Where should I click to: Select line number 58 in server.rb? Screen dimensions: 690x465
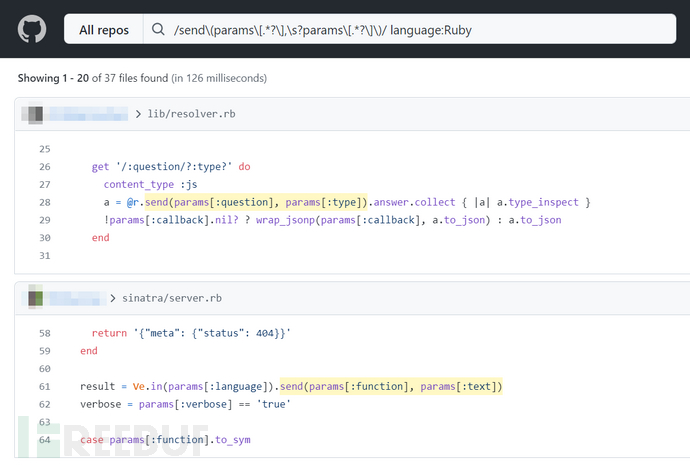coord(45,333)
